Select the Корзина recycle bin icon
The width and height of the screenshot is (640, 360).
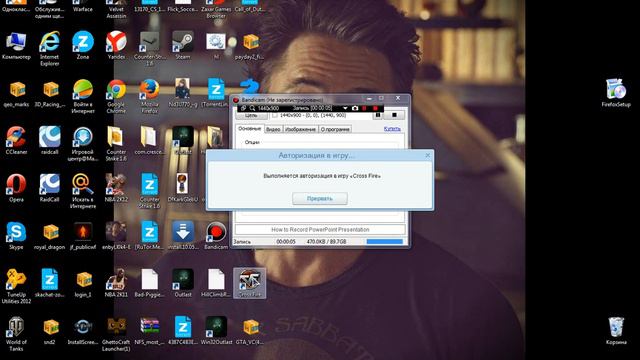616,331
